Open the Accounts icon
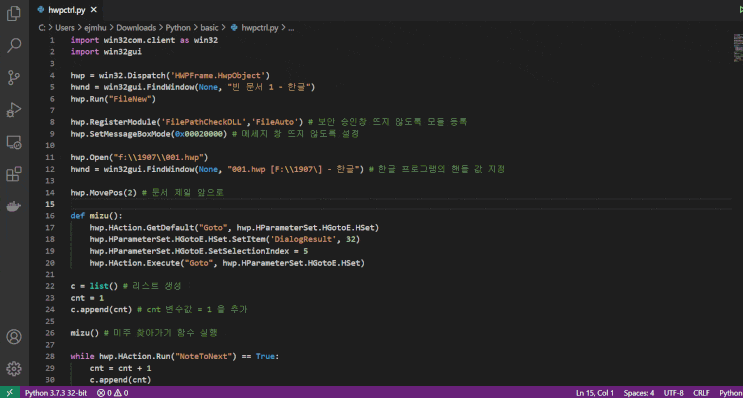This screenshot has height=398, width=743. 14,337
